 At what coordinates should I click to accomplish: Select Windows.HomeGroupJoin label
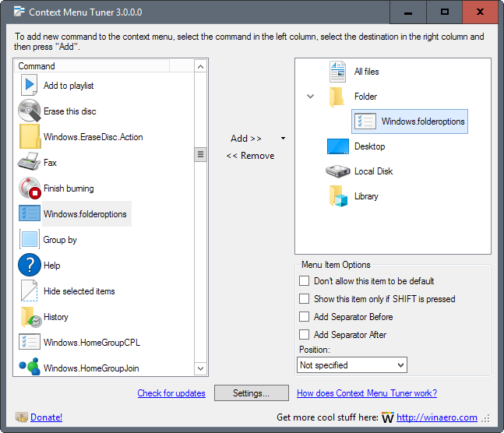point(91,368)
